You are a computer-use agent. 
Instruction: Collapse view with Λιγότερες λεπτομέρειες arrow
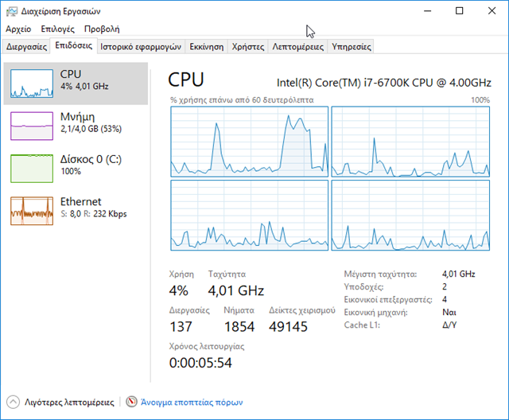[14, 402]
